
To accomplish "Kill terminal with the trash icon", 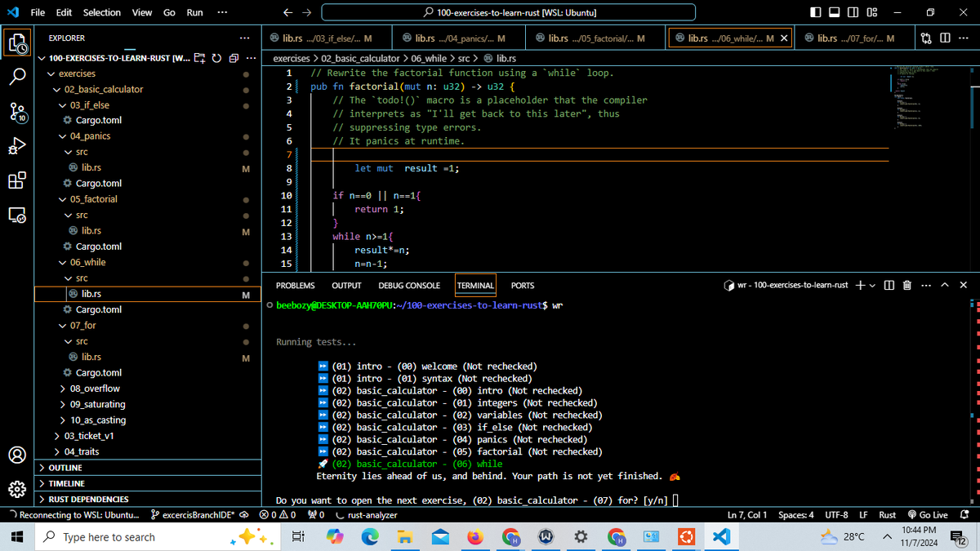I will coord(907,285).
